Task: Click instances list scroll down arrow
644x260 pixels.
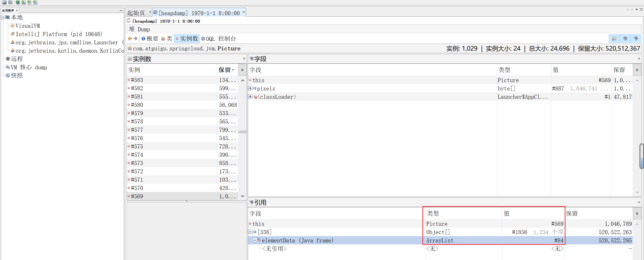Action: [x=243, y=196]
